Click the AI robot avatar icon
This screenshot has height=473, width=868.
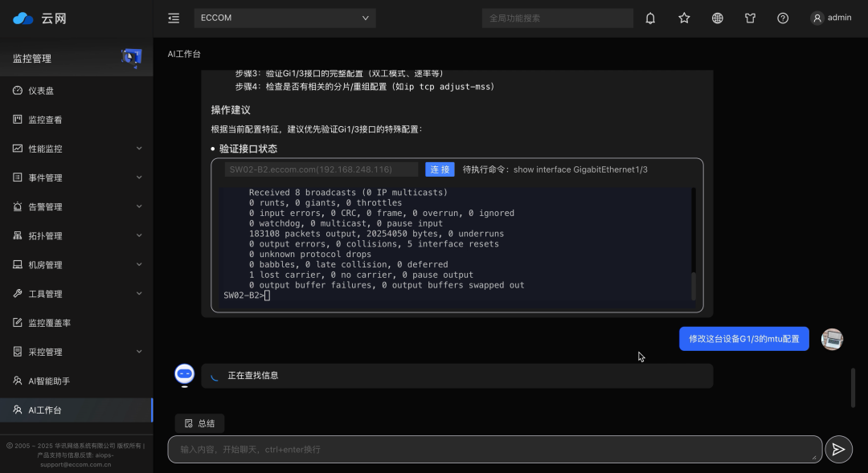coord(184,375)
